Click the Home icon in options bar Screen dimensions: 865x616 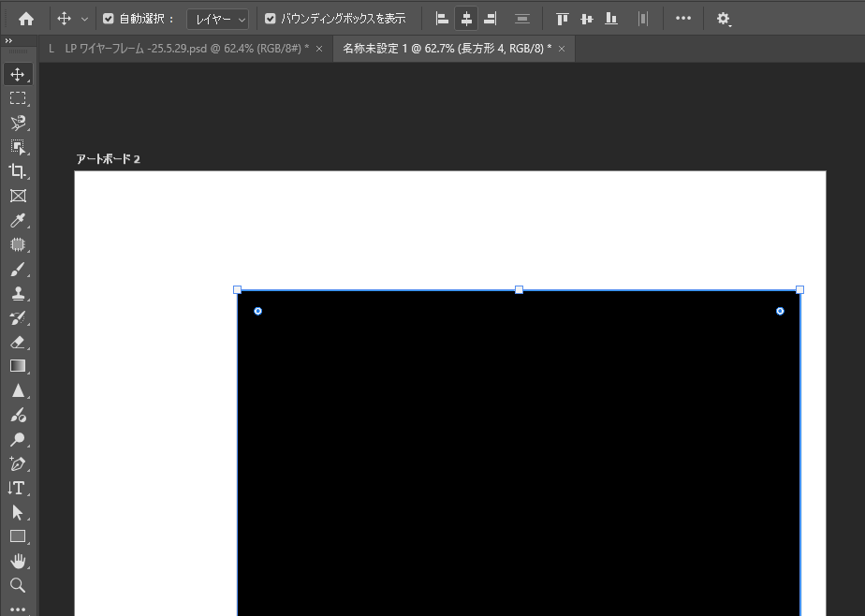tap(26, 18)
